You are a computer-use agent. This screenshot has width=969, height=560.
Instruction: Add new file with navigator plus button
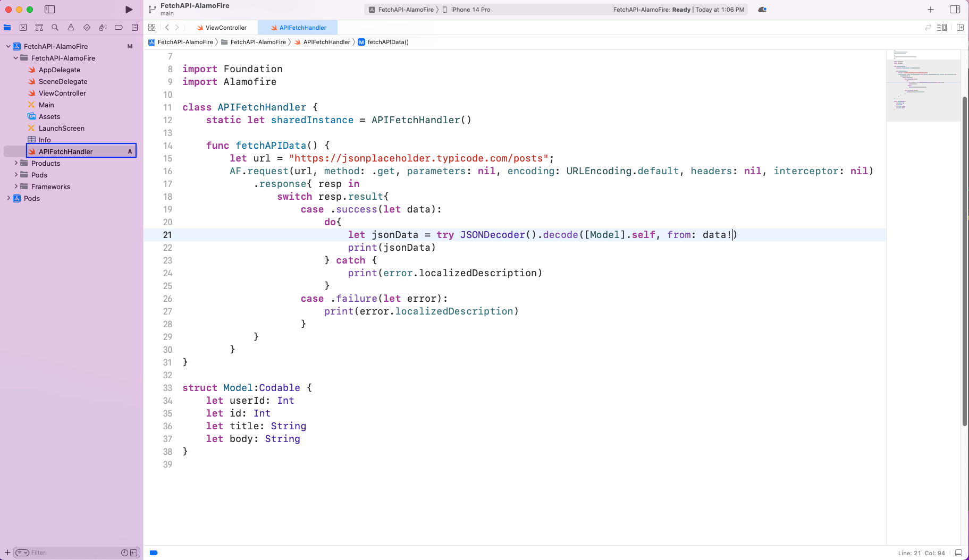point(7,553)
